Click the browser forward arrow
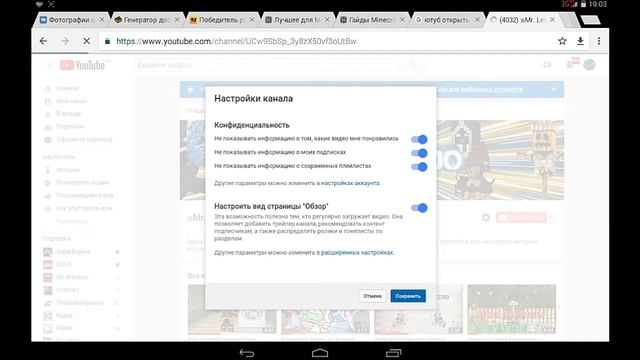This screenshot has height=360, width=640. pos(65,41)
